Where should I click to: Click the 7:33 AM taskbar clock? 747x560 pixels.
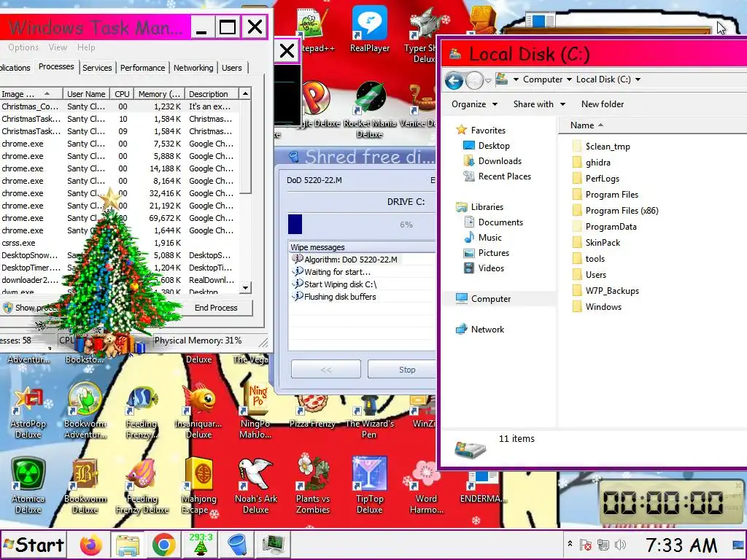click(681, 545)
